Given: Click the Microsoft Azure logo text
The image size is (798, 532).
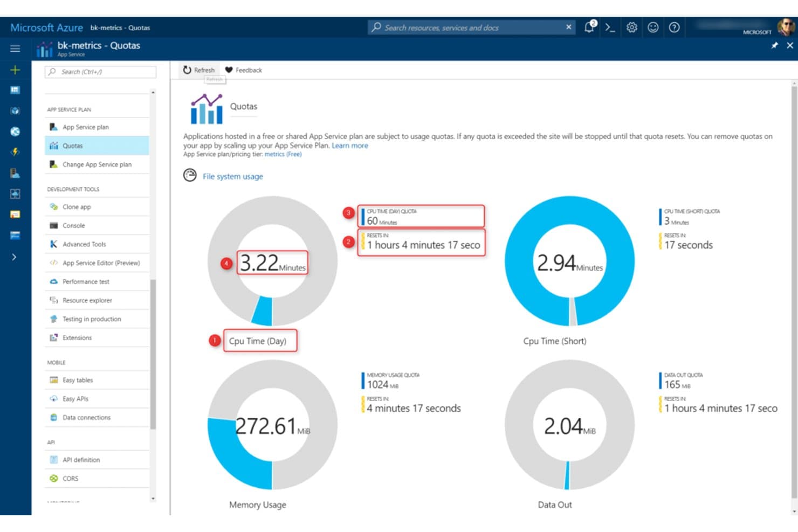Looking at the screenshot, I should click(46, 27).
